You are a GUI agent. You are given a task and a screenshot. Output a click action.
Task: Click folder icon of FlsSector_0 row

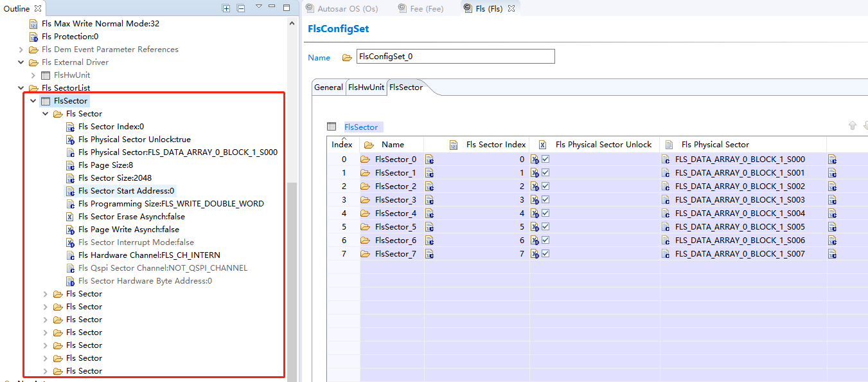[x=366, y=159]
